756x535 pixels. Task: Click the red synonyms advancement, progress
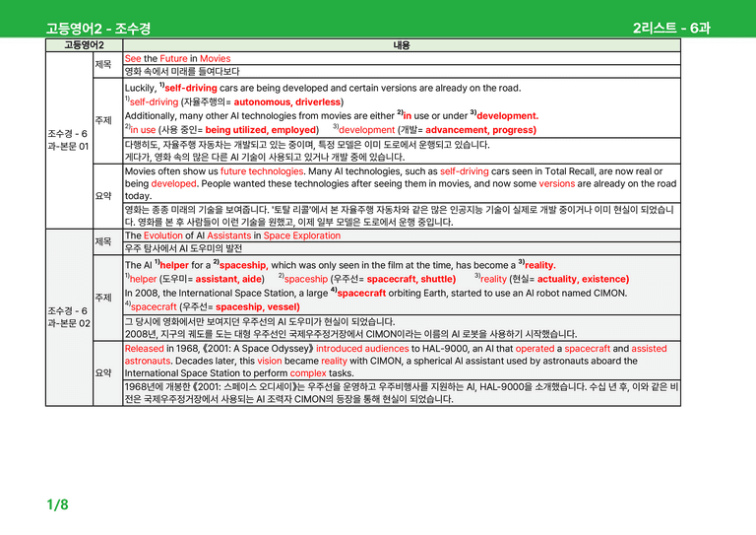[x=479, y=130]
